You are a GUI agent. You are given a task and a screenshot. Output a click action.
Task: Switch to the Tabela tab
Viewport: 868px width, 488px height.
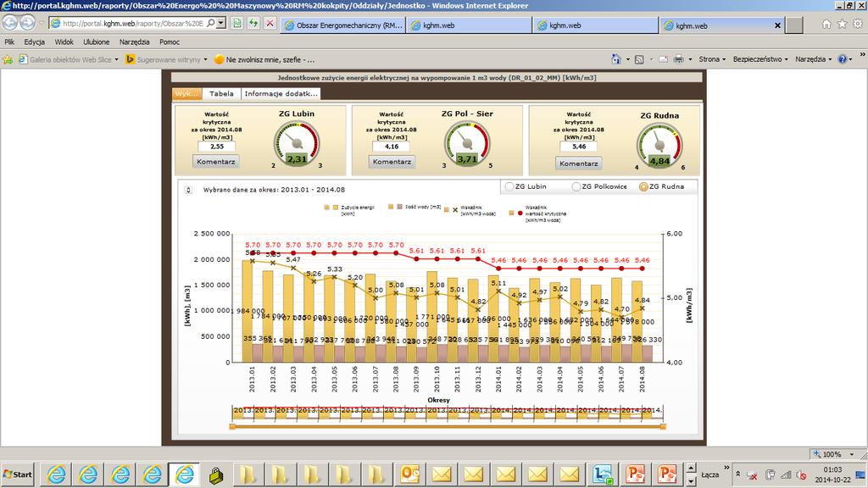(221, 93)
